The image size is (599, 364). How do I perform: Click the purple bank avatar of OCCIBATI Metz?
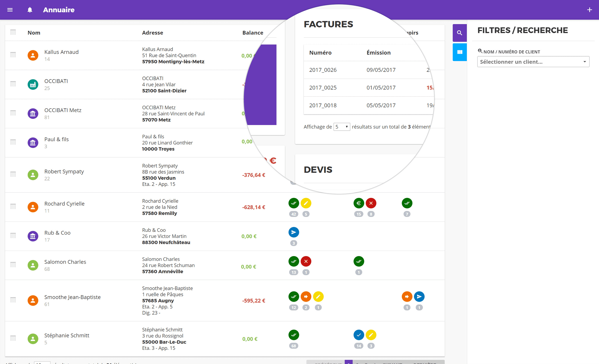tap(33, 114)
